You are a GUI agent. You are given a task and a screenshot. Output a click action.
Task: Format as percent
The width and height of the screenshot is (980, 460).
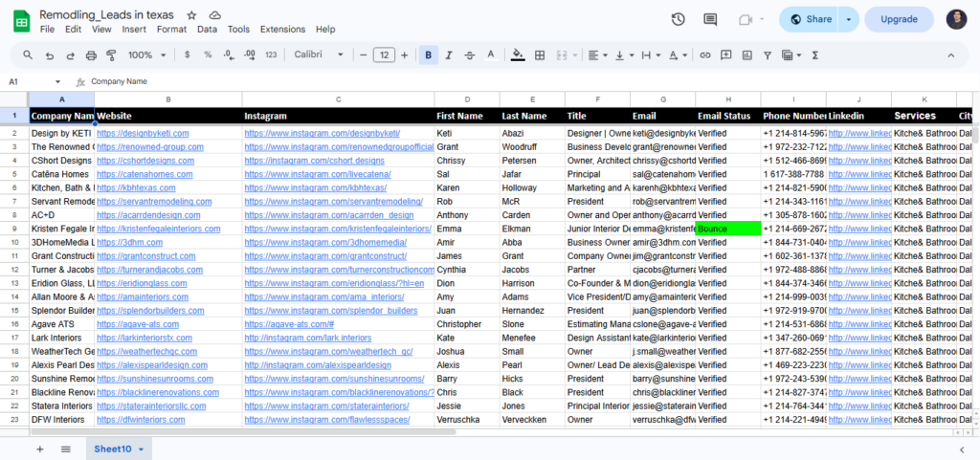point(208,55)
